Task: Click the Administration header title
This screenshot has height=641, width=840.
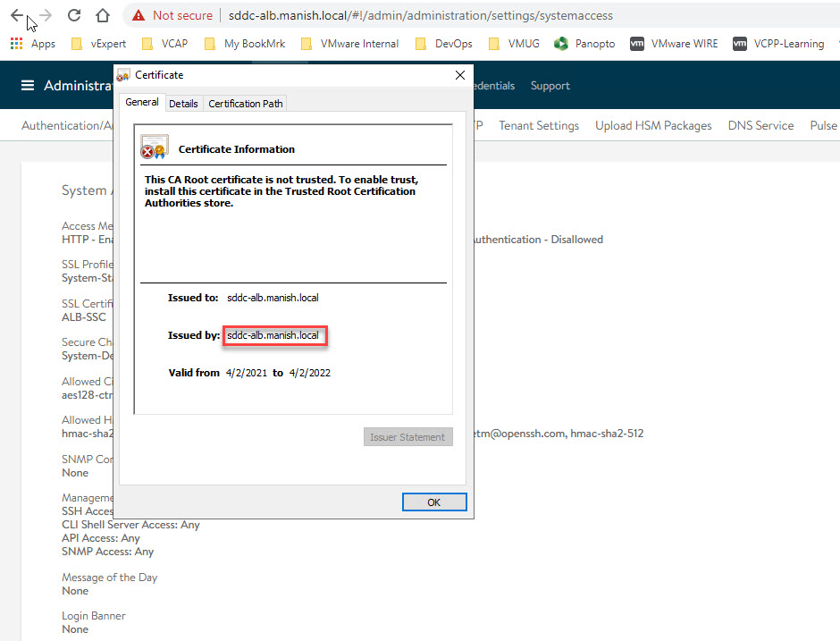Action: (79, 85)
